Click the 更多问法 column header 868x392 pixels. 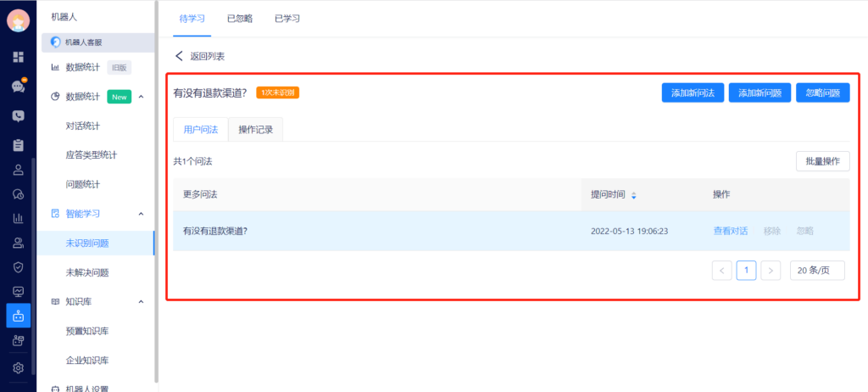(x=200, y=194)
